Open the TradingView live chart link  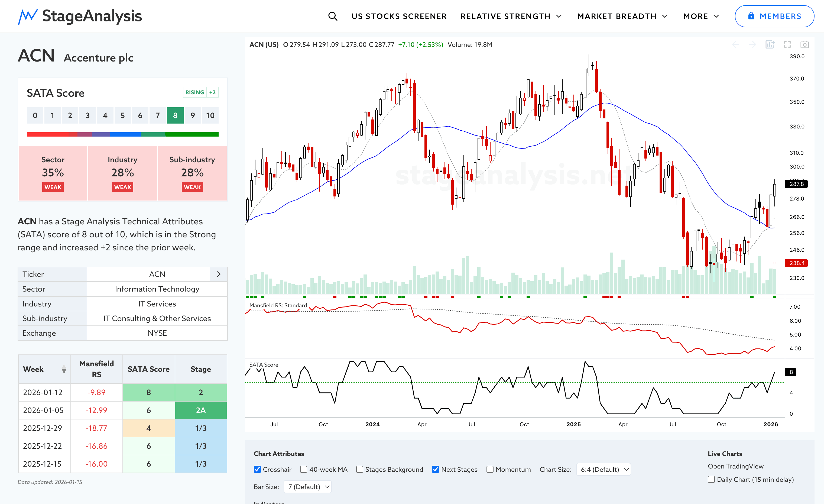pyautogui.click(x=735, y=466)
